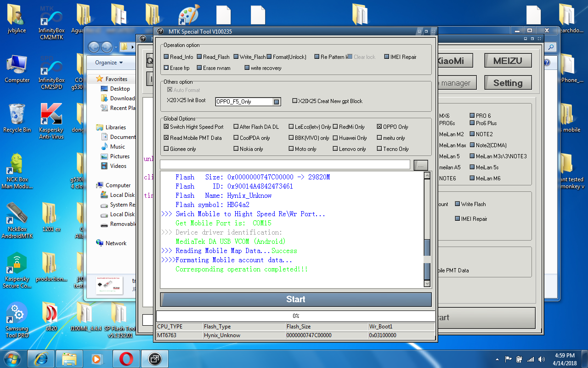Switch to the MEIZU section

tap(508, 60)
